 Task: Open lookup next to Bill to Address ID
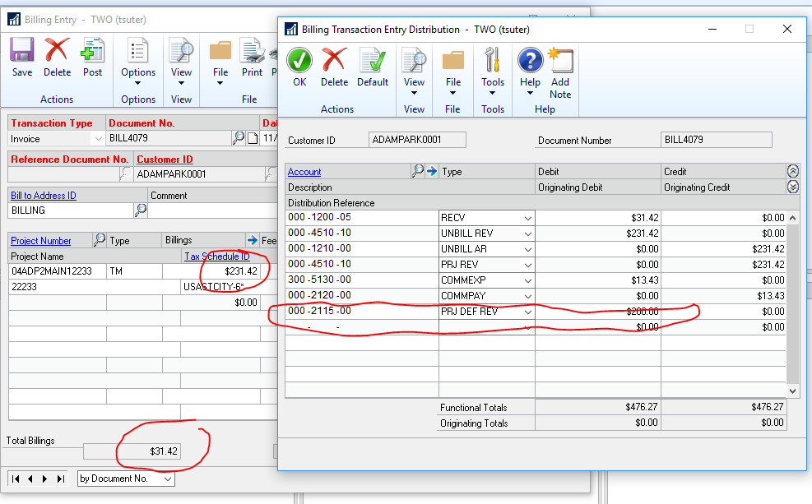pyautogui.click(x=141, y=210)
